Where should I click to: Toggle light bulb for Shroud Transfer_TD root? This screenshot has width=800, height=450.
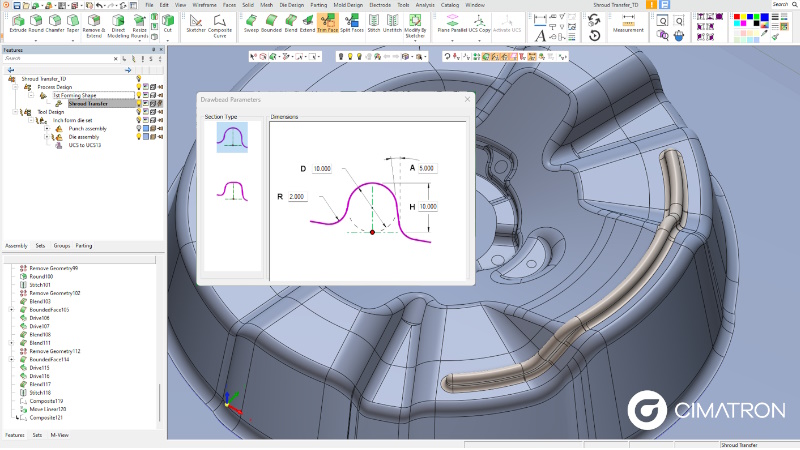point(138,79)
